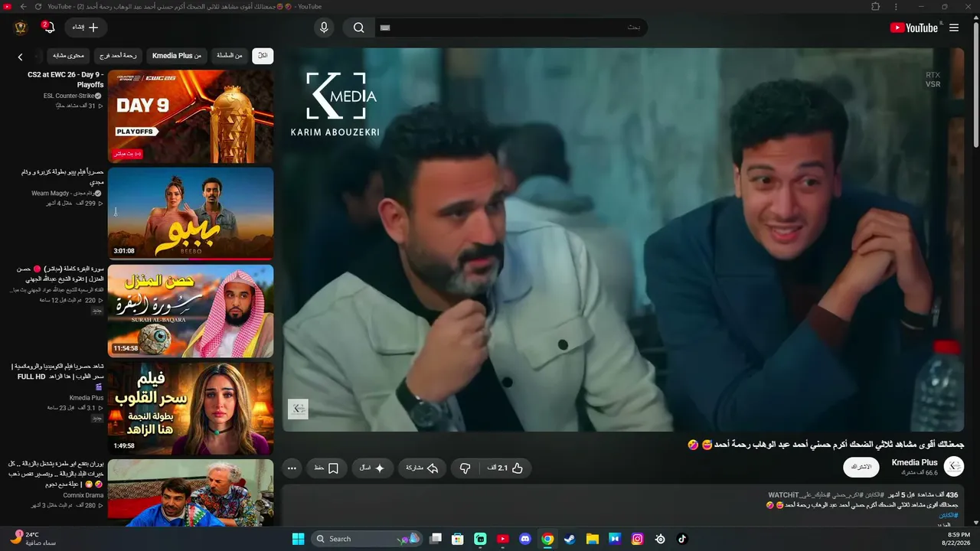Open TikTok from the taskbar
The image size is (980, 551).
click(x=681, y=539)
